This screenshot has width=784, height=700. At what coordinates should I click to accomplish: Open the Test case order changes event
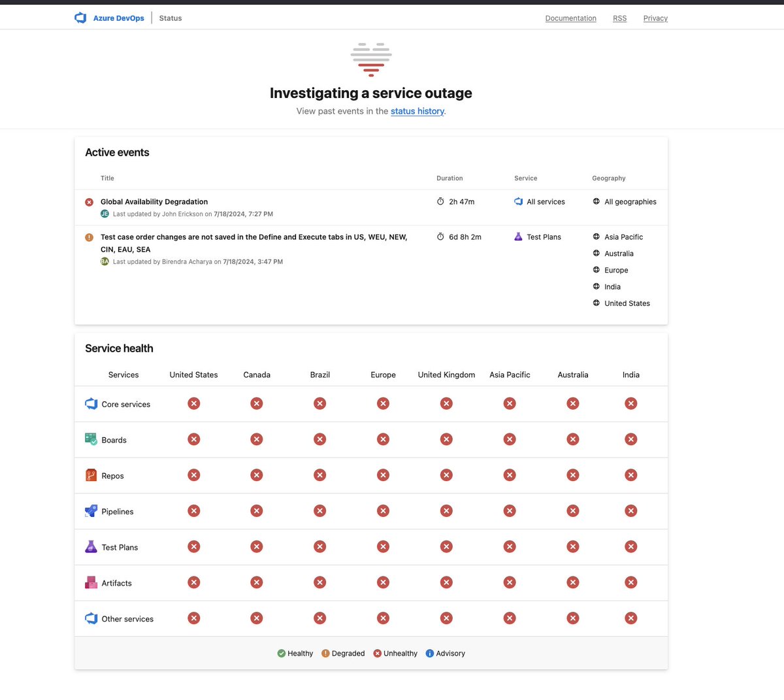254,243
